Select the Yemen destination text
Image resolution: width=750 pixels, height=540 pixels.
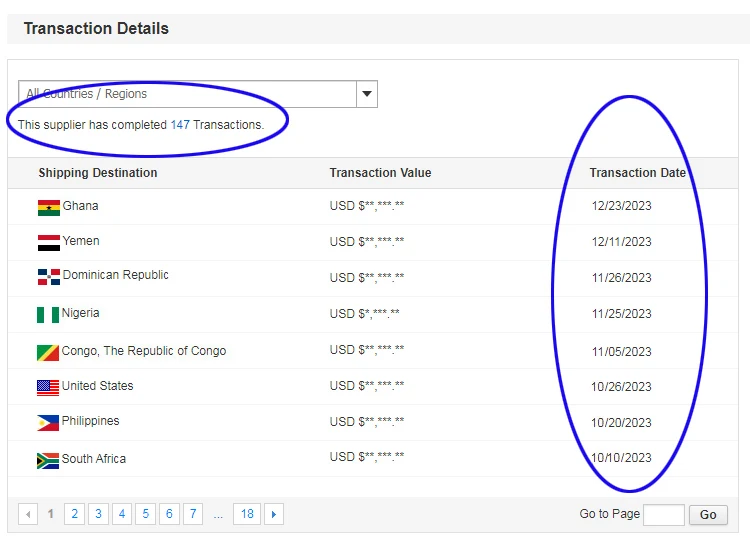click(x=81, y=241)
